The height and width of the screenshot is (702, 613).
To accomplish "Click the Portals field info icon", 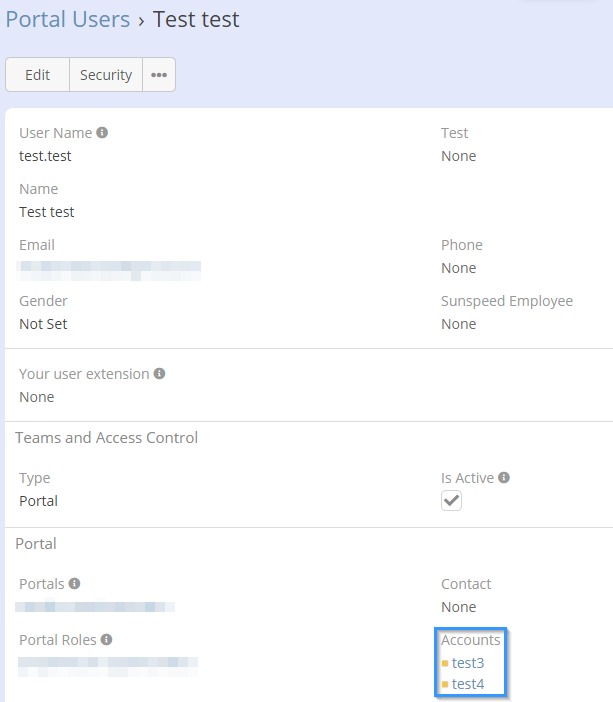I will 74,583.
